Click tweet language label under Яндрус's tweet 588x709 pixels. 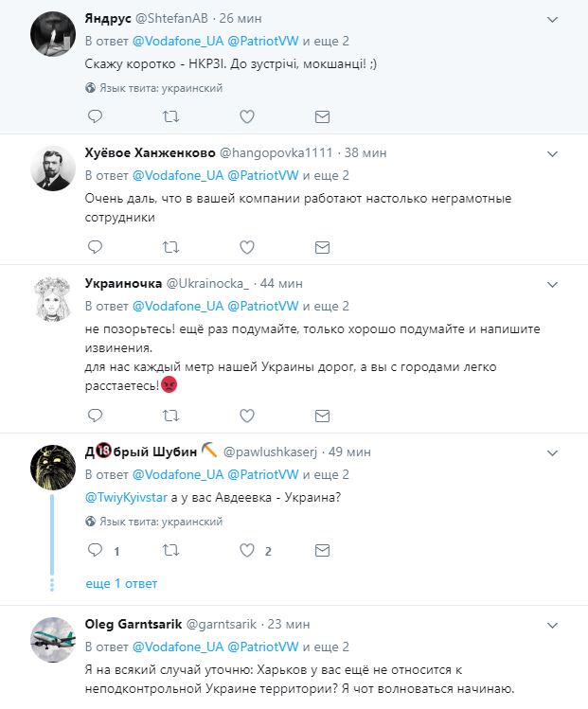click(153, 87)
